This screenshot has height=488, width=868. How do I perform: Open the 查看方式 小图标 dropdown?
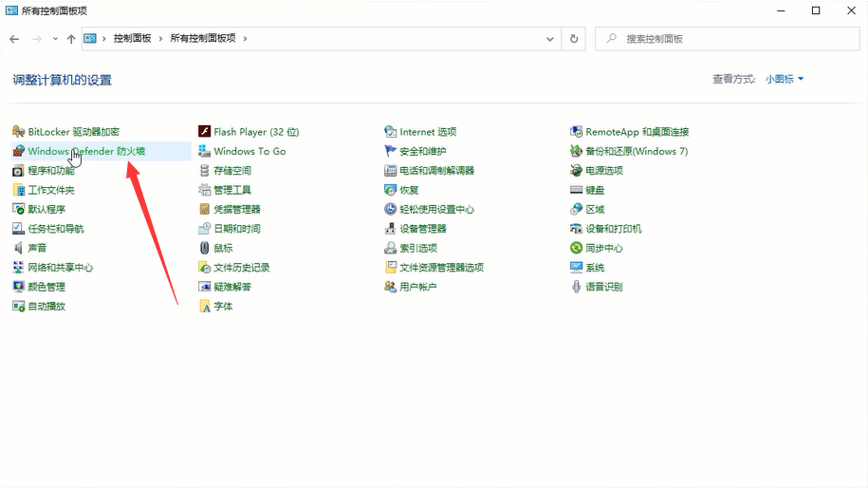[785, 80]
